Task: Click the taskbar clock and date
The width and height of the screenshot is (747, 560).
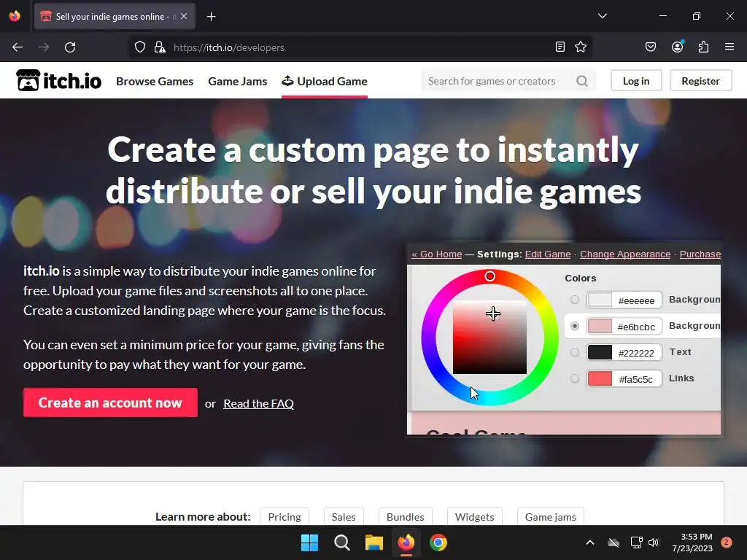Action: 692,542
